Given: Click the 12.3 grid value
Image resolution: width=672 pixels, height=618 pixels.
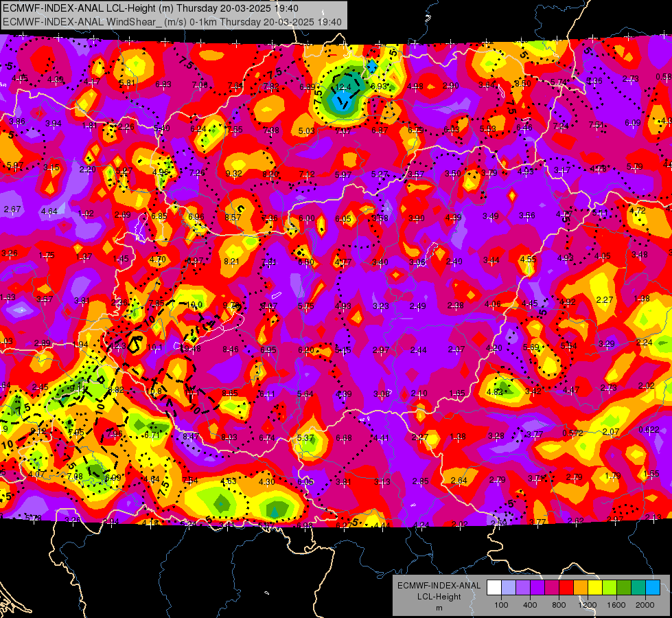Looking at the screenshot, I should tap(118, 346).
